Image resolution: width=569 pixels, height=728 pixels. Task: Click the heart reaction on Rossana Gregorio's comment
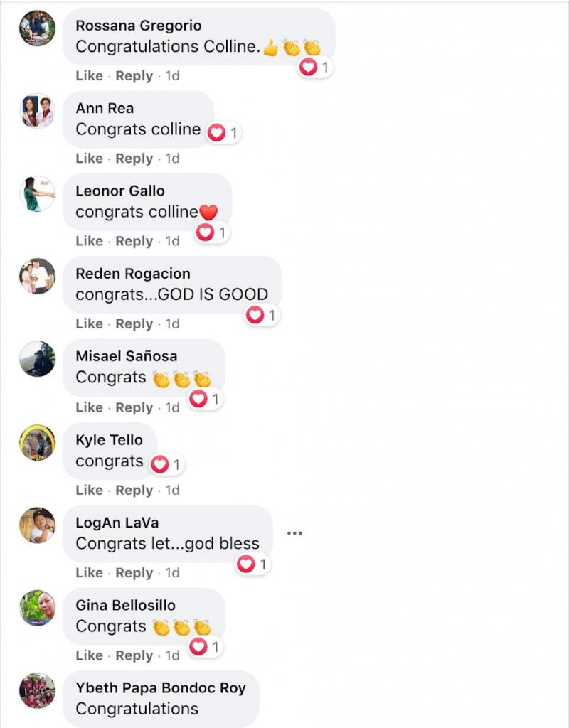pyautogui.click(x=315, y=68)
